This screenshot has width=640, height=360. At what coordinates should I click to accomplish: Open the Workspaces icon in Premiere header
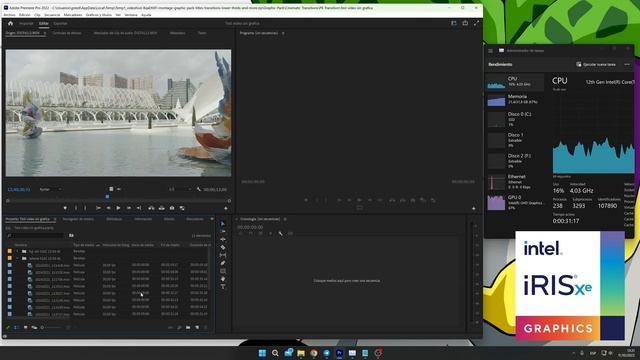(453, 23)
